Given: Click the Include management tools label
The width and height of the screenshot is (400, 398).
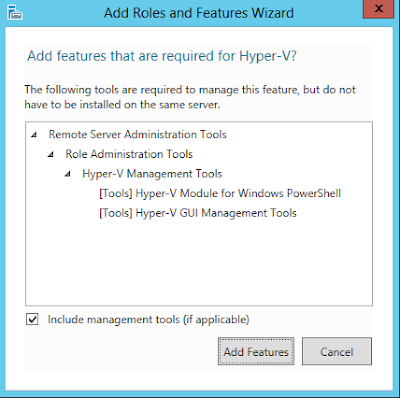Looking at the screenshot, I should (148, 319).
